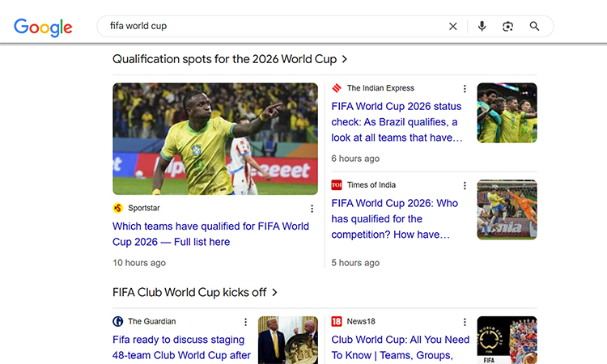The width and height of the screenshot is (607, 364).
Task: Click the magnifying glass search button
Action: coord(535,27)
